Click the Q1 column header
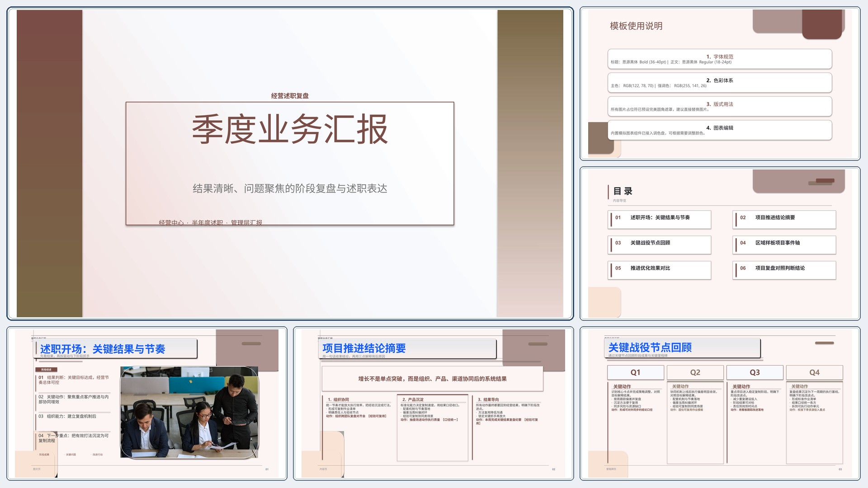Viewport: 868px width, 488px height. 636,372
